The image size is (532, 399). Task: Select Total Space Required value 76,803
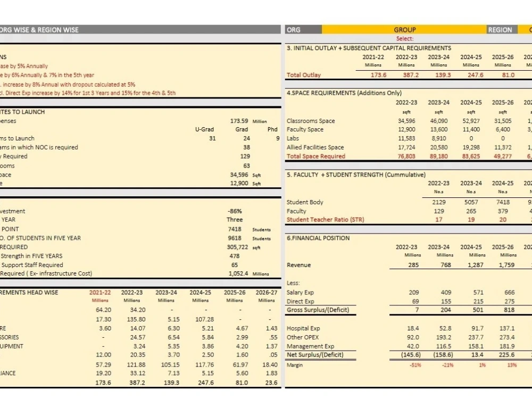click(x=406, y=156)
